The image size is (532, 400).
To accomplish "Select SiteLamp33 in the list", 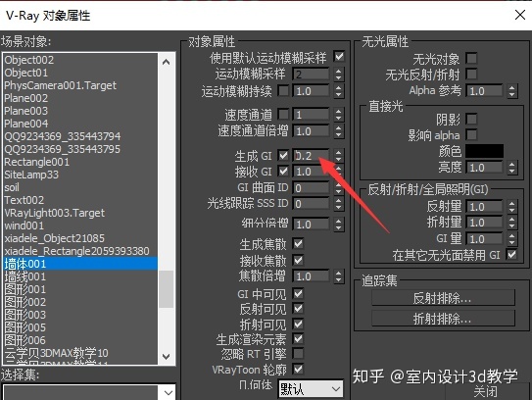I will (80, 175).
